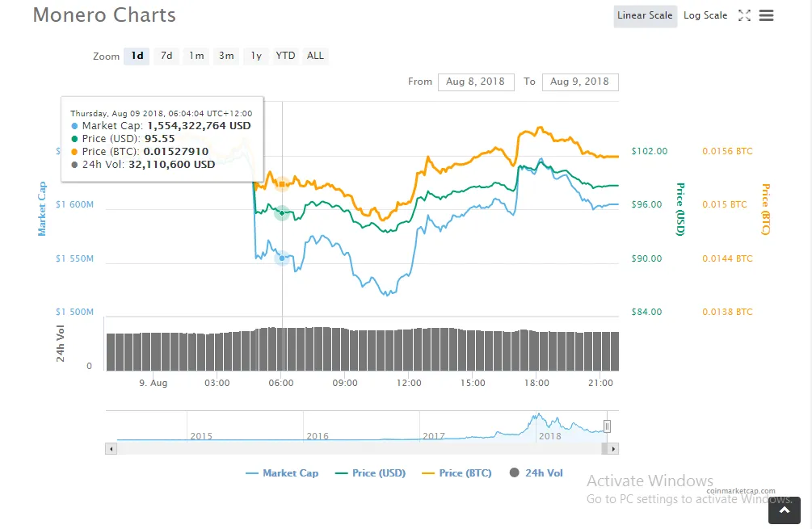The height and width of the screenshot is (529, 812).
Task: Click navigator scrollbar left arrow
Action: coord(111,449)
